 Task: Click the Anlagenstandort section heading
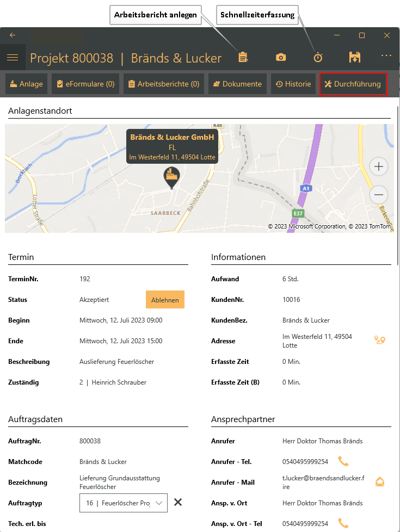pyautogui.click(x=40, y=111)
